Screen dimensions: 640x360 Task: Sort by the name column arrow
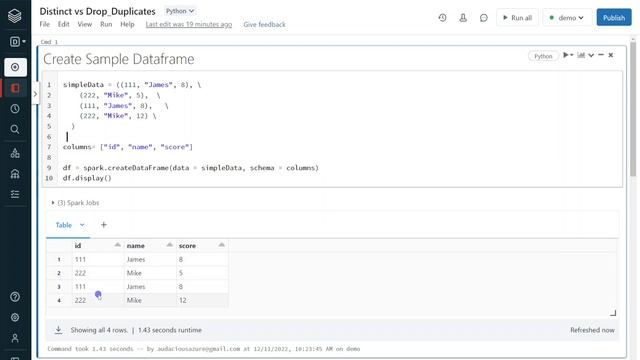(169, 245)
